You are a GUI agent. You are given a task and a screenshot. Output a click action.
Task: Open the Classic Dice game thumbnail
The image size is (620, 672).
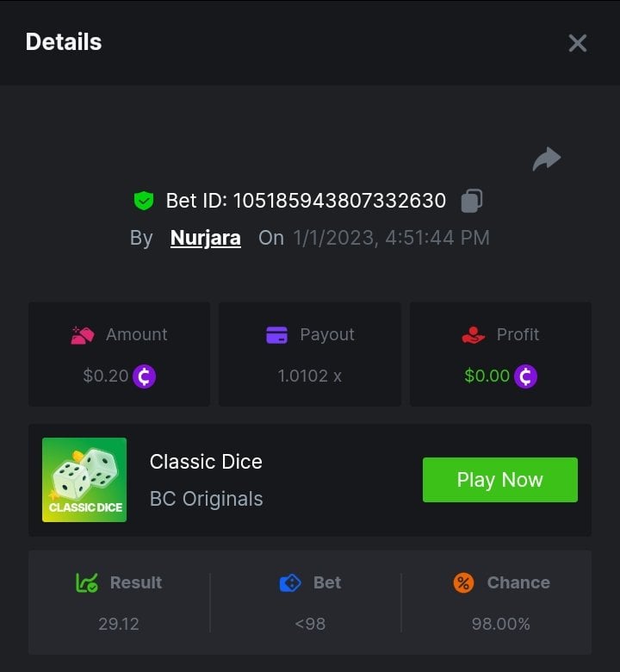(x=84, y=480)
